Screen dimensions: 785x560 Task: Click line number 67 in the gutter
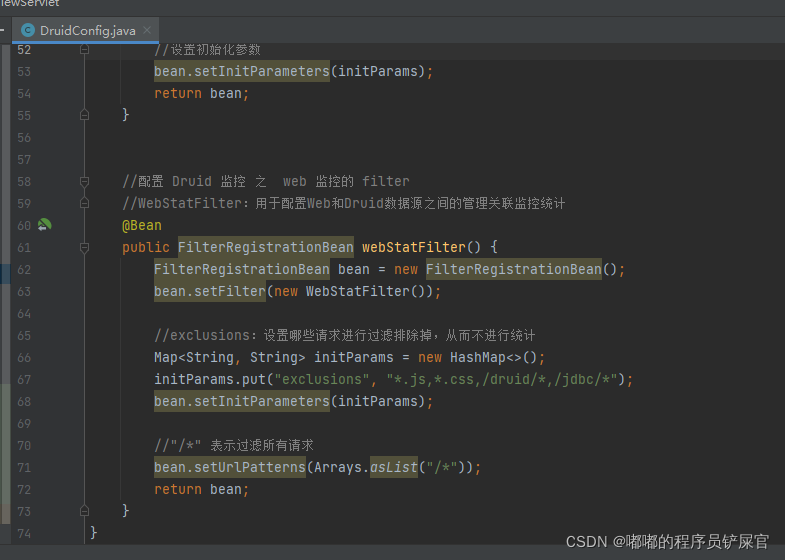24,380
